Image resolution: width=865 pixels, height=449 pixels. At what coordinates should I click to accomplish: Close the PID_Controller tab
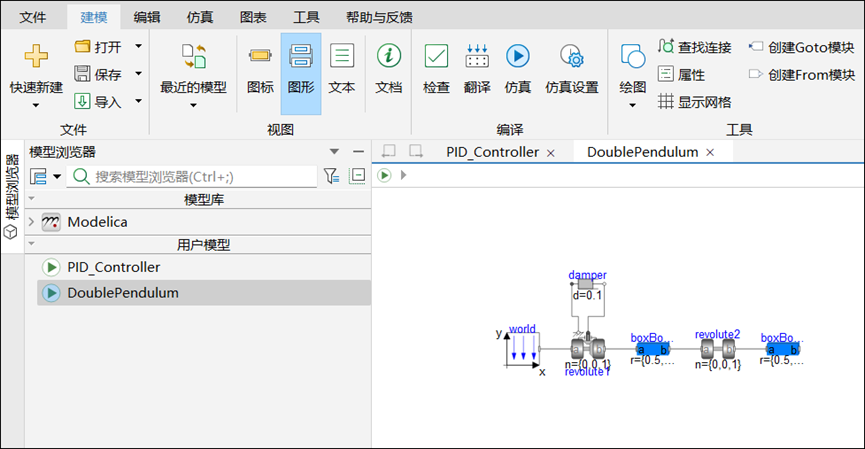point(551,153)
